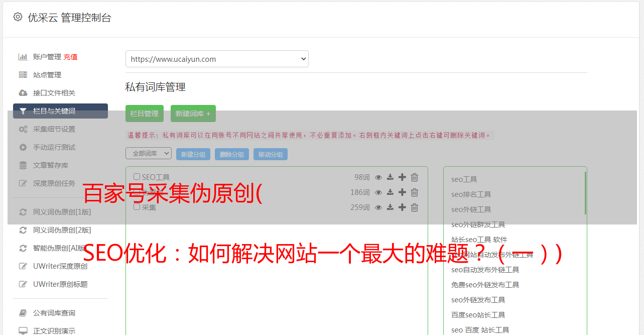Open 采集细节设置 via its gears icon

coord(23,129)
